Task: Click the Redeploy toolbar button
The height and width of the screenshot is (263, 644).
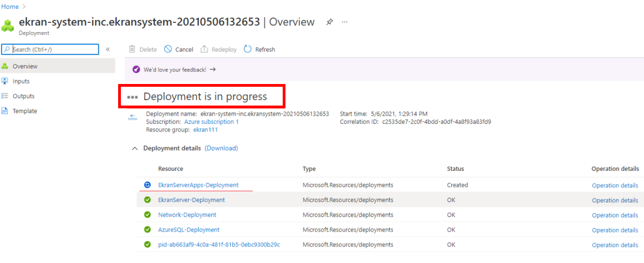Action: (x=219, y=50)
